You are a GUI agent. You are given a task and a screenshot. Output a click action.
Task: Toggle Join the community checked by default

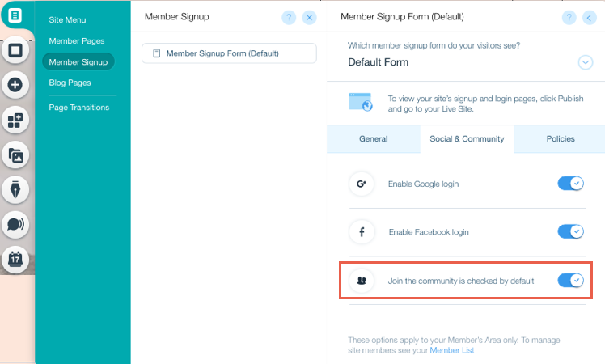coord(571,281)
